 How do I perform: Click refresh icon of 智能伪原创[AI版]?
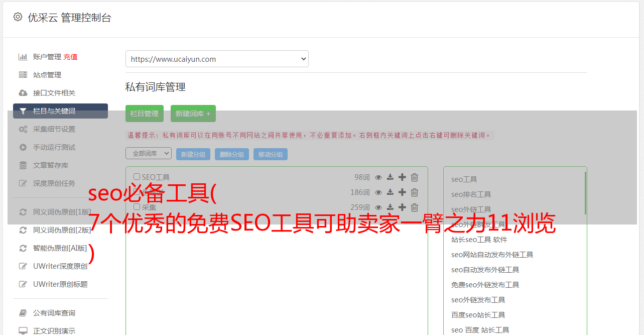point(23,248)
